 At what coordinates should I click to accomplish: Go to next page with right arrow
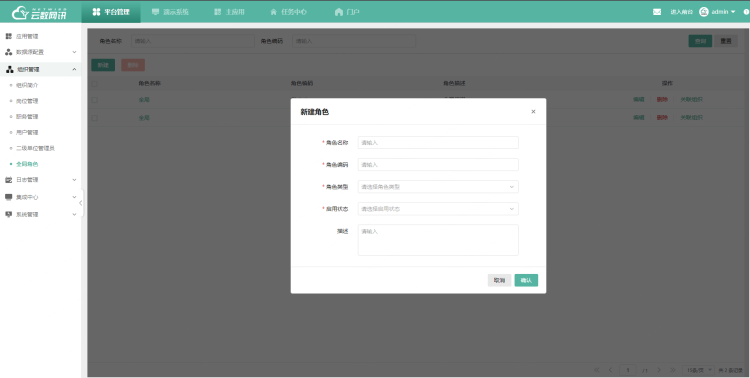(x=659, y=370)
